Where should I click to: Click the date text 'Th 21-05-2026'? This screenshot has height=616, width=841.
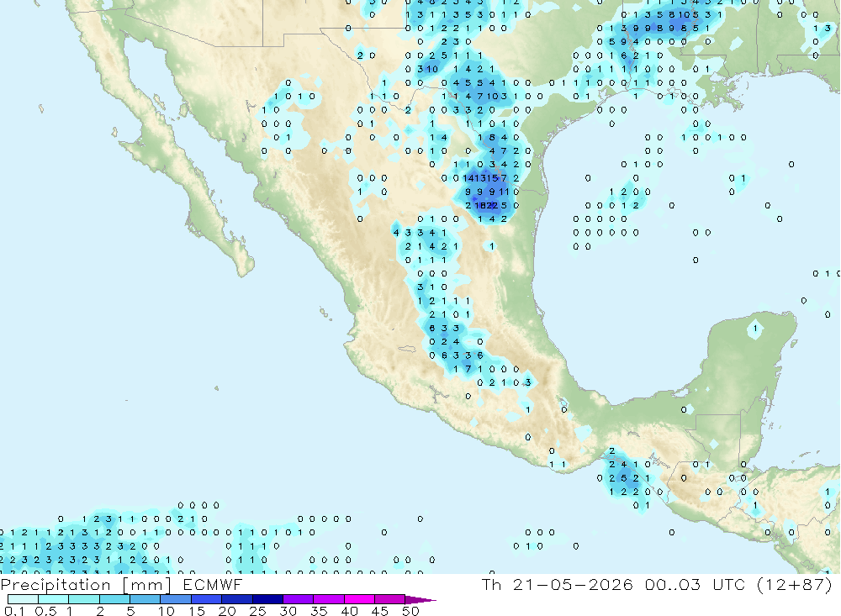(558, 584)
